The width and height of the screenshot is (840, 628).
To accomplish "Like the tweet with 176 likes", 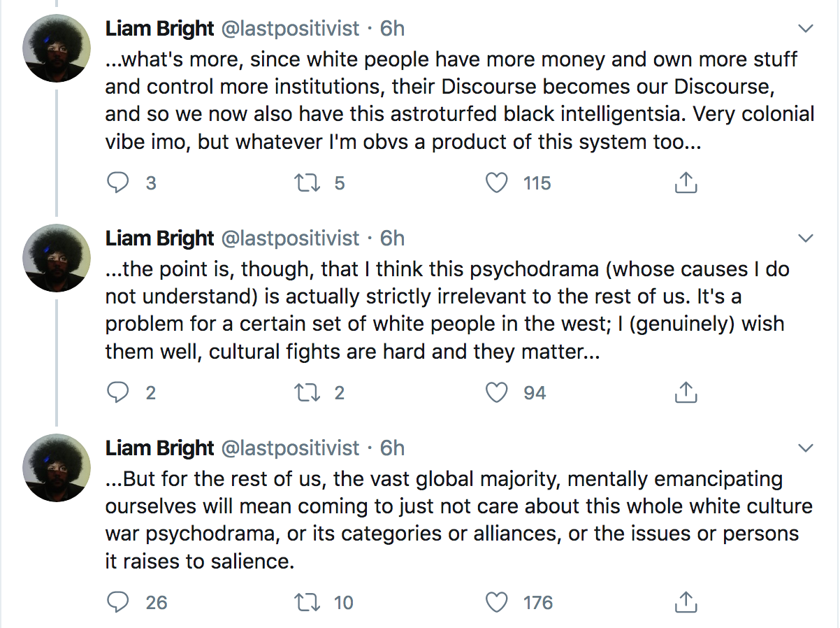I will coord(496,602).
